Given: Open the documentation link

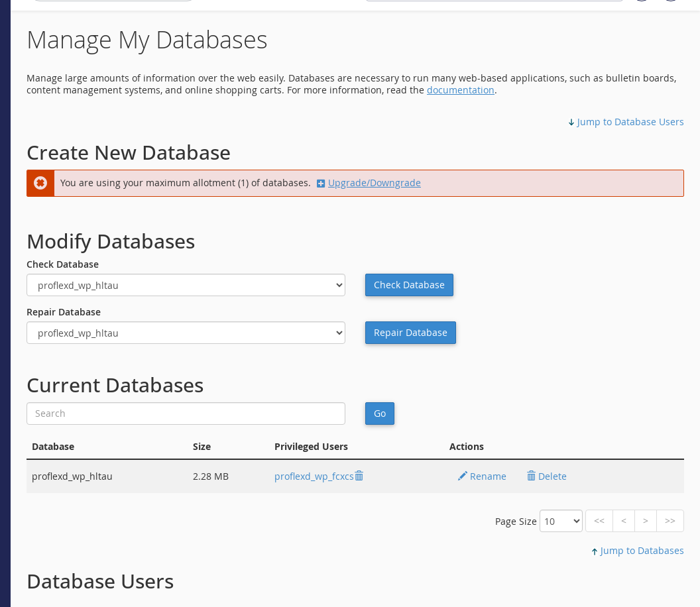Looking at the screenshot, I should (460, 90).
